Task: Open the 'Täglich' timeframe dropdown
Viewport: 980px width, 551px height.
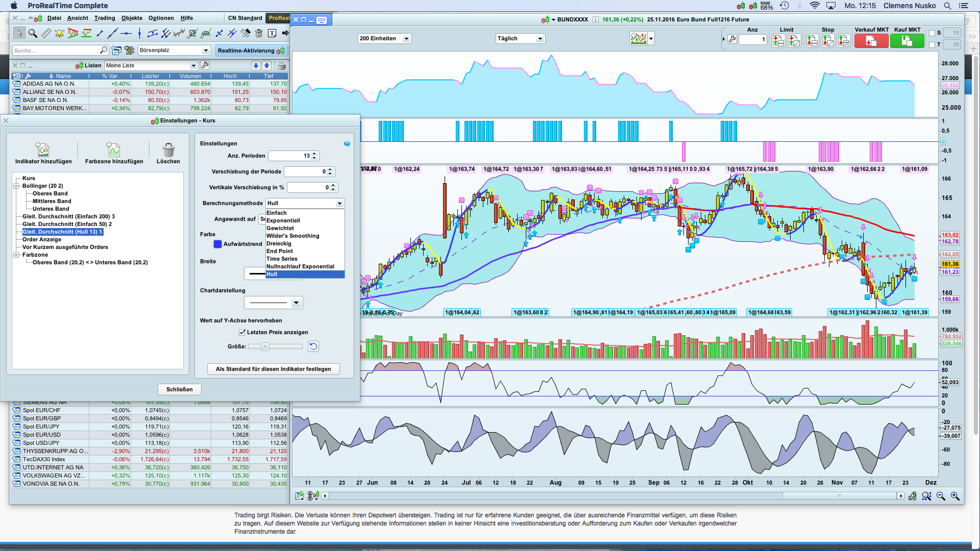Action: [x=520, y=39]
